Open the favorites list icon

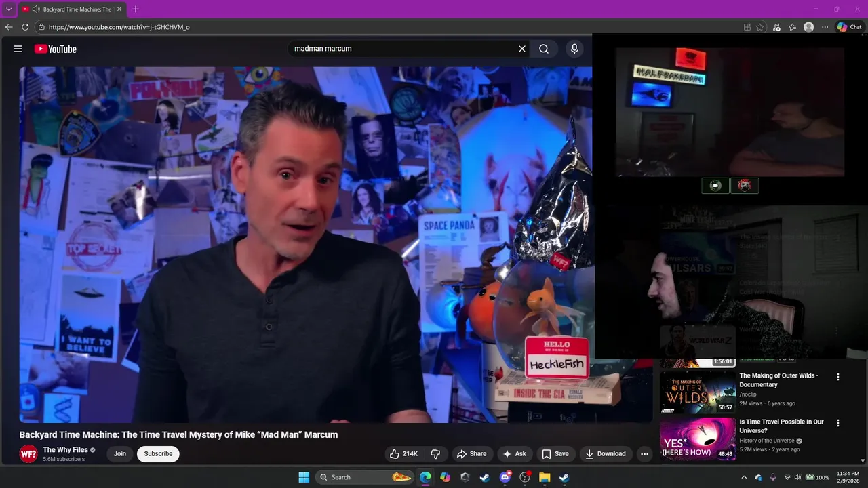[793, 27]
